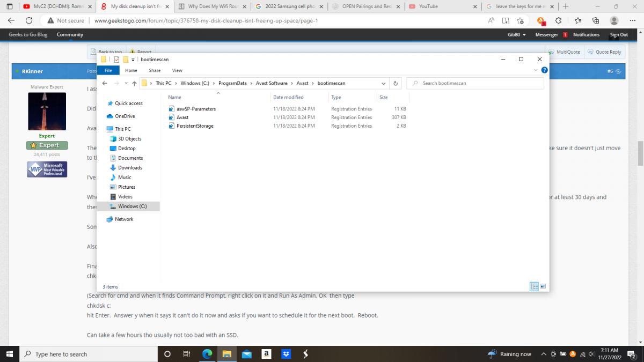Open a new browser tab
Viewport: 644px width, 362px height.
click(565, 6)
